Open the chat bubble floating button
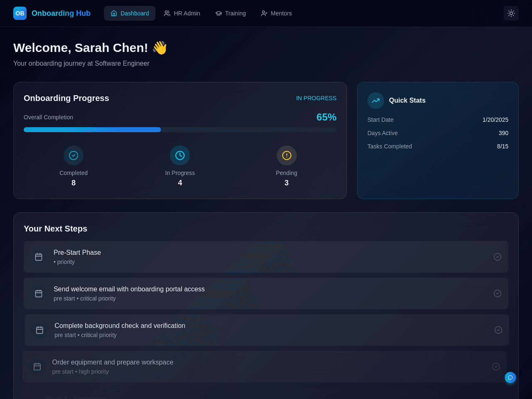The width and height of the screenshot is (532, 399). [x=510, y=377]
